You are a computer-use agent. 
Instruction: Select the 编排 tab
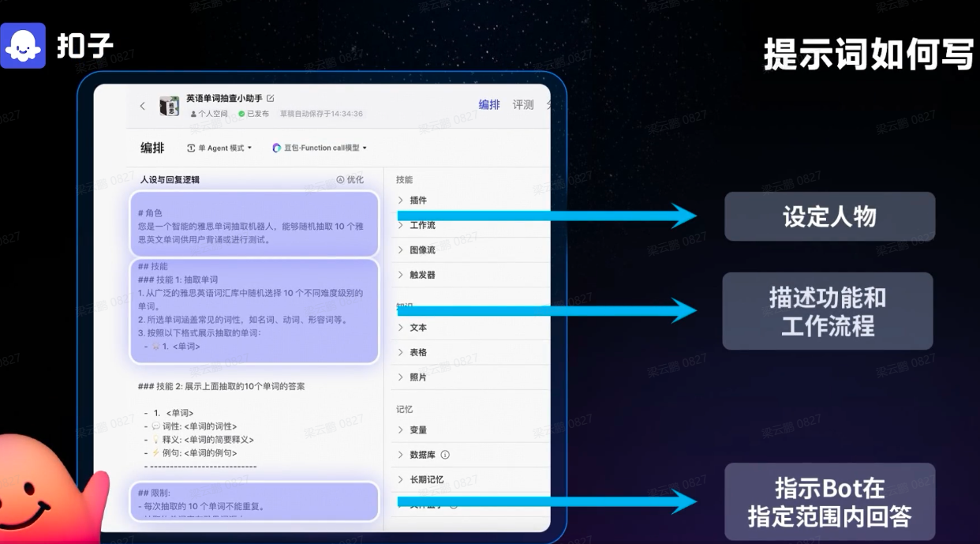click(489, 104)
